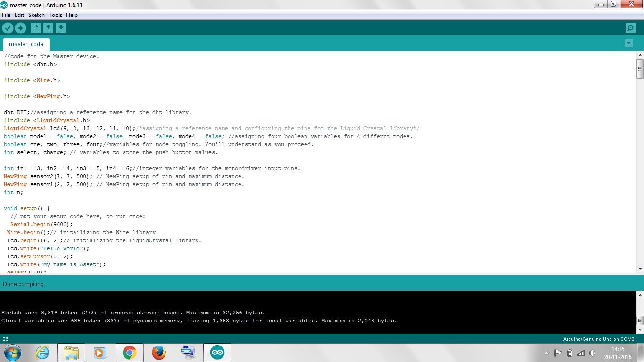The height and width of the screenshot is (362, 644).
Task: Click the editor scrollbar up arrow
Action: click(640, 56)
